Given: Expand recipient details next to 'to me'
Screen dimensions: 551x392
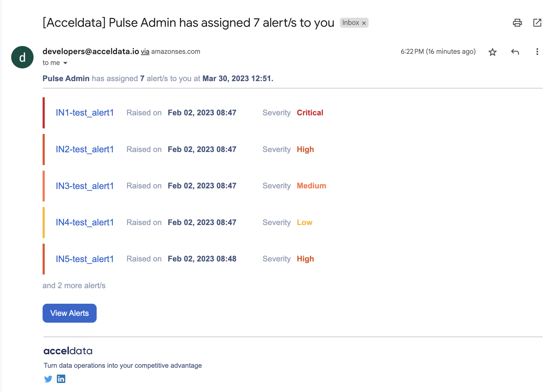Looking at the screenshot, I should (65, 63).
